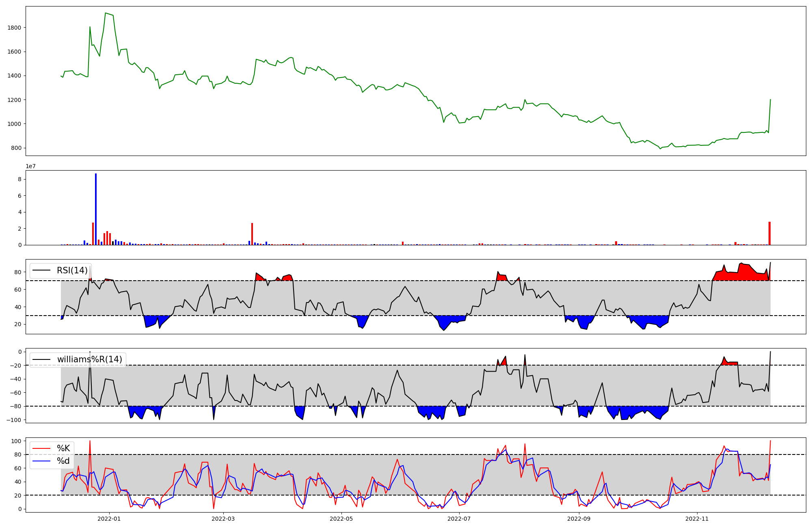Viewport: 812px width, 528px height.
Task: Click the 1800 price axis tick label
Action: coord(14,28)
